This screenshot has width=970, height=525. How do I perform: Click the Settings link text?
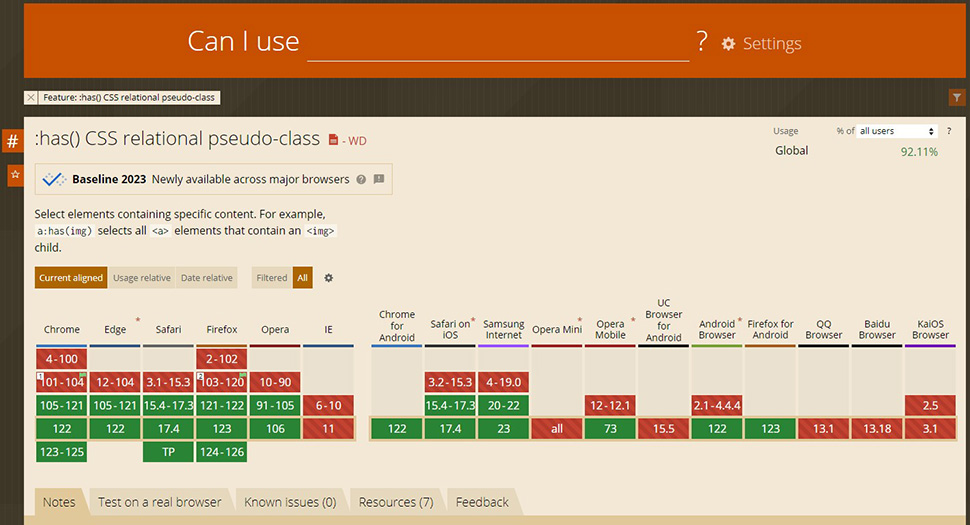pos(772,44)
